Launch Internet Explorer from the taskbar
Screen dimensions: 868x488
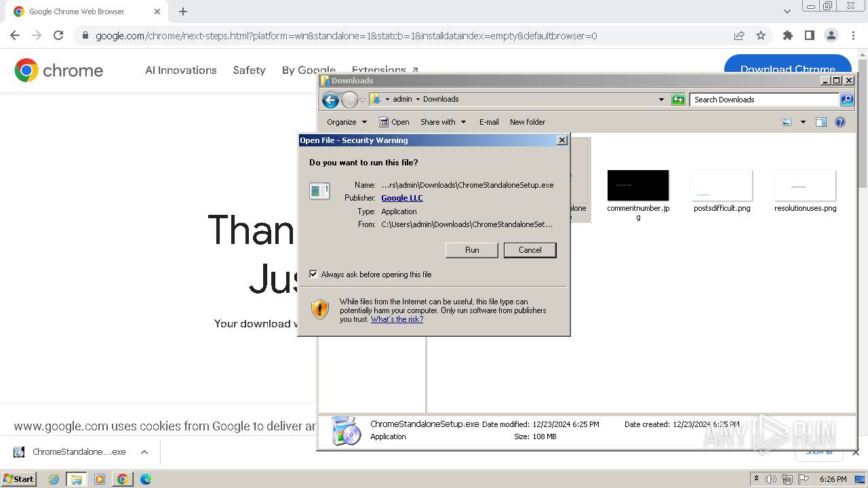pyautogui.click(x=54, y=479)
